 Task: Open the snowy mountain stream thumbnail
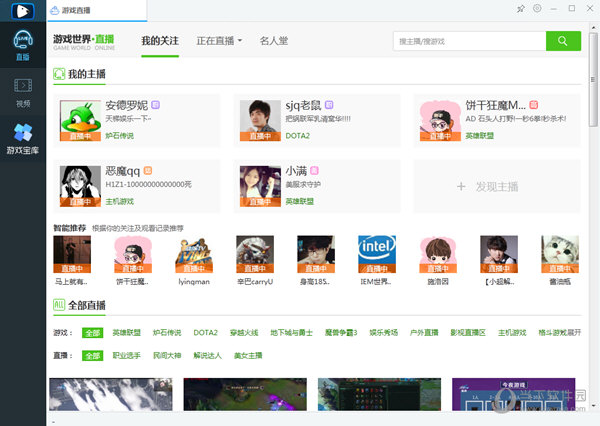tap(111, 394)
